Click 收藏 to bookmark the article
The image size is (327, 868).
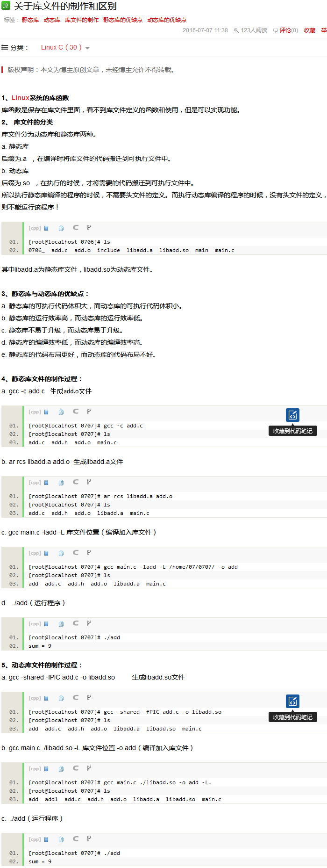coord(310,30)
